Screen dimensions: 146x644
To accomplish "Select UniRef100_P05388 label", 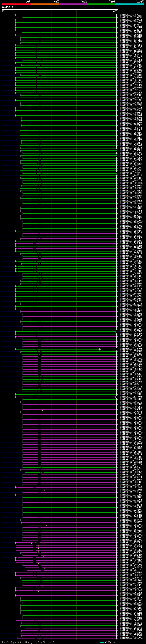I will pos(131,482).
